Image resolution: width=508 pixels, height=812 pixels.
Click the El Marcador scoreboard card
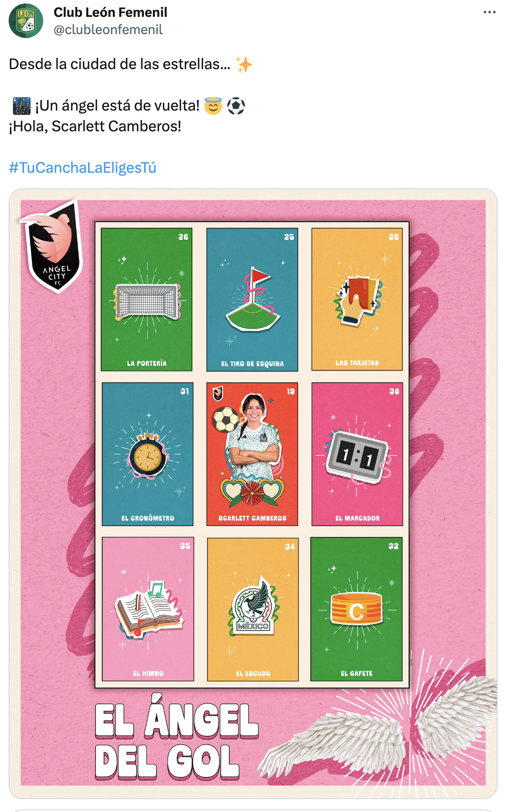(357, 454)
